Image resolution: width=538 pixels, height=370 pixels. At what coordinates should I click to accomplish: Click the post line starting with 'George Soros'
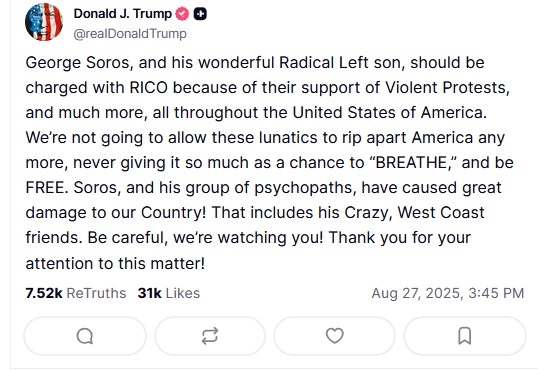coord(255,63)
